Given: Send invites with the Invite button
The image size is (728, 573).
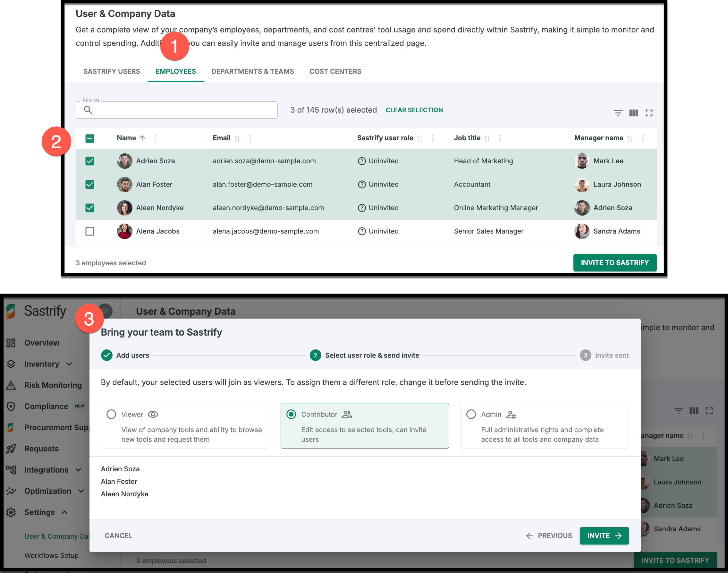Looking at the screenshot, I should click(x=604, y=536).
